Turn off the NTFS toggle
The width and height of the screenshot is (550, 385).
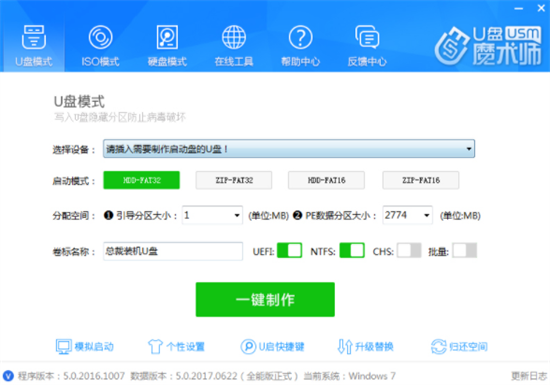click(352, 251)
